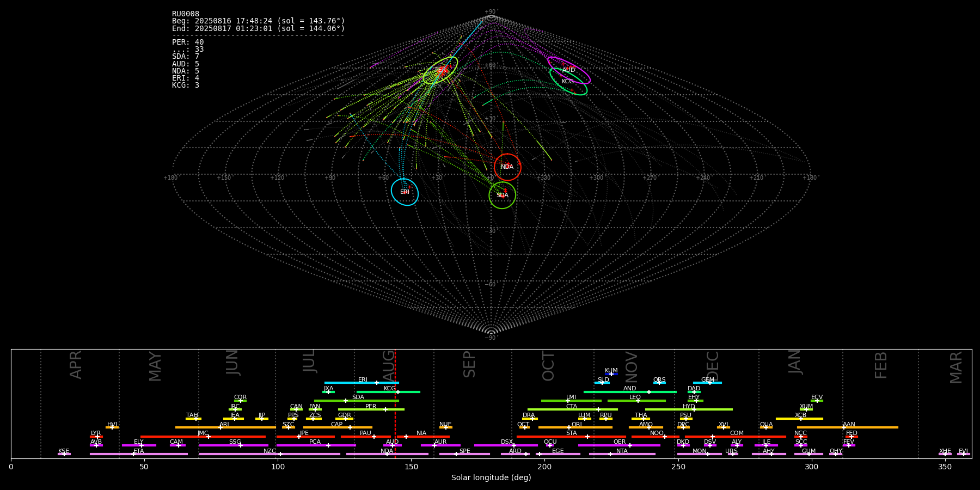Screen dimensions: 980x490
Task: Click the purple OER bar in the timeline
Action: pyautogui.click(x=619, y=445)
